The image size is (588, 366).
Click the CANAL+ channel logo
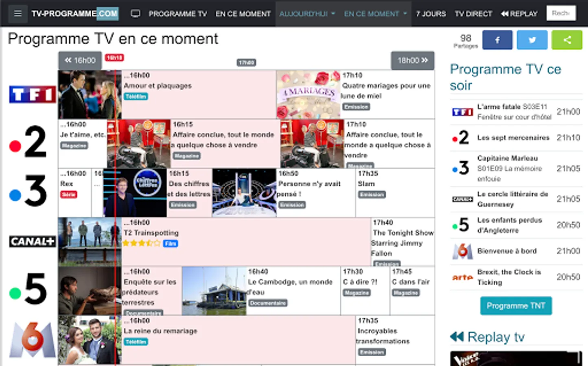click(32, 241)
